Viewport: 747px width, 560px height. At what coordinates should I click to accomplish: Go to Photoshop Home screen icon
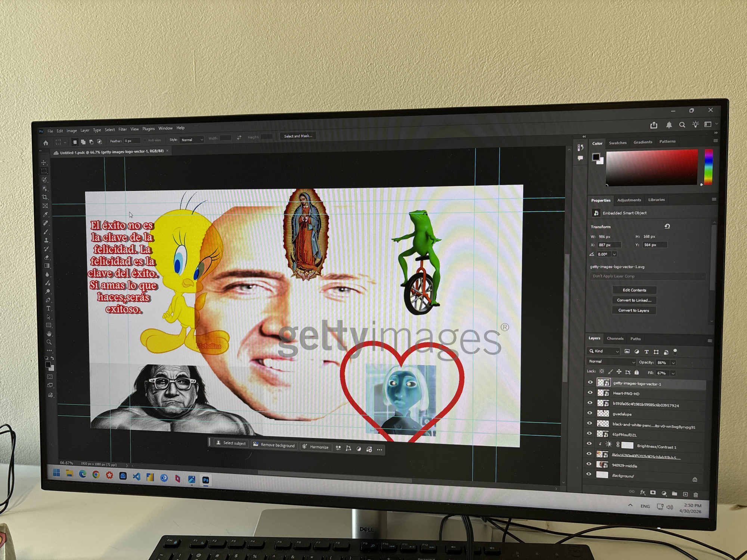pyautogui.click(x=46, y=143)
